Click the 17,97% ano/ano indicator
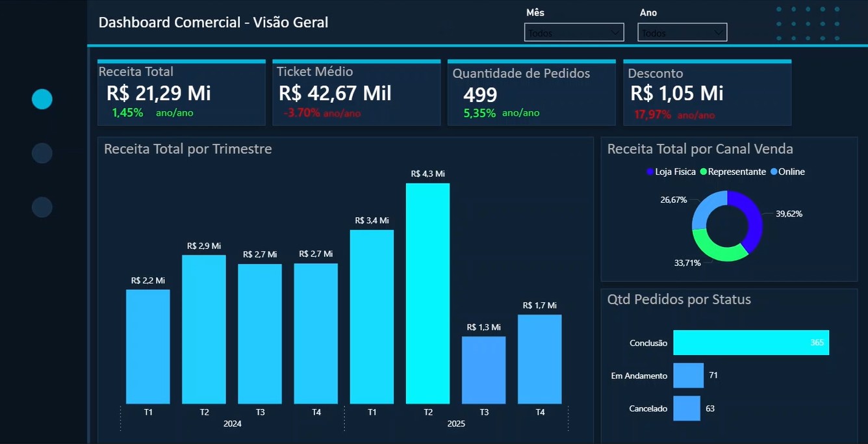The width and height of the screenshot is (868, 444). [x=674, y=115]
